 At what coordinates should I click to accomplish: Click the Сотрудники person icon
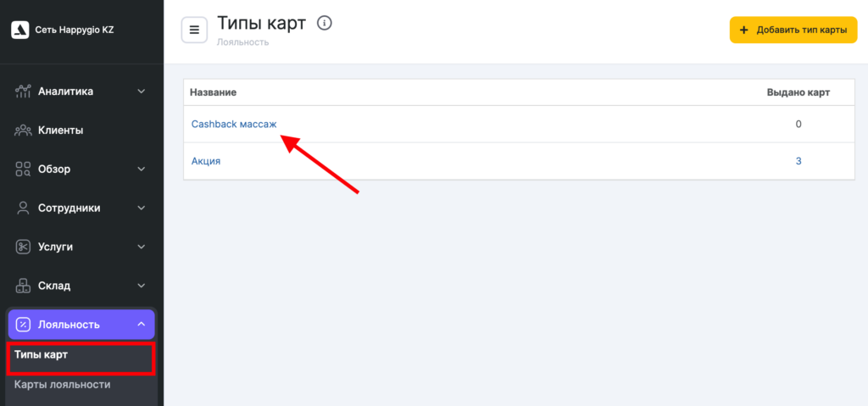24,208
